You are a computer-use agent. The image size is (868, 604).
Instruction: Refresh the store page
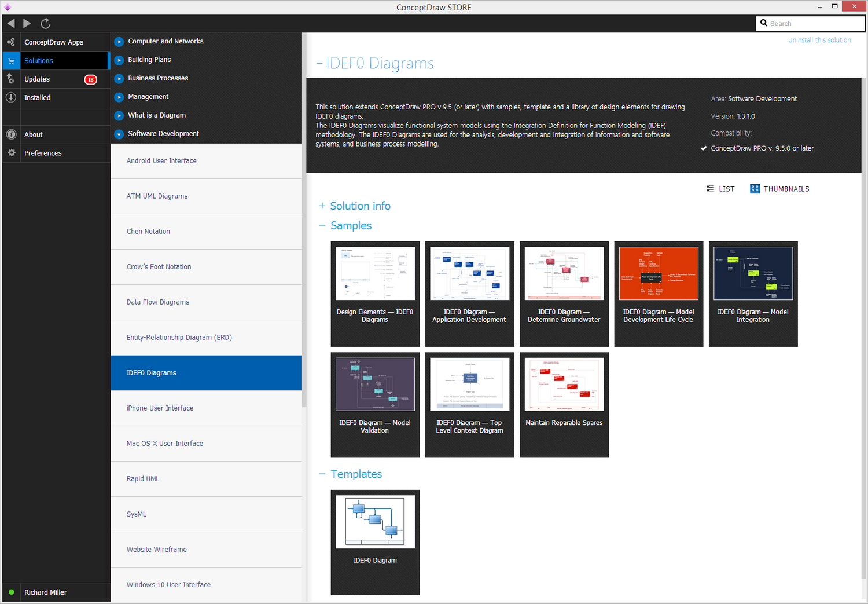pyautogui.click(x=46, y=23)
